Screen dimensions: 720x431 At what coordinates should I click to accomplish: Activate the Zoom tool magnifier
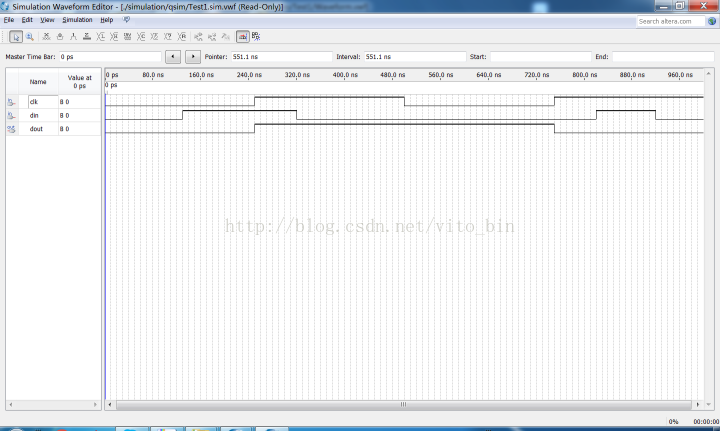(x=29, y=37)
